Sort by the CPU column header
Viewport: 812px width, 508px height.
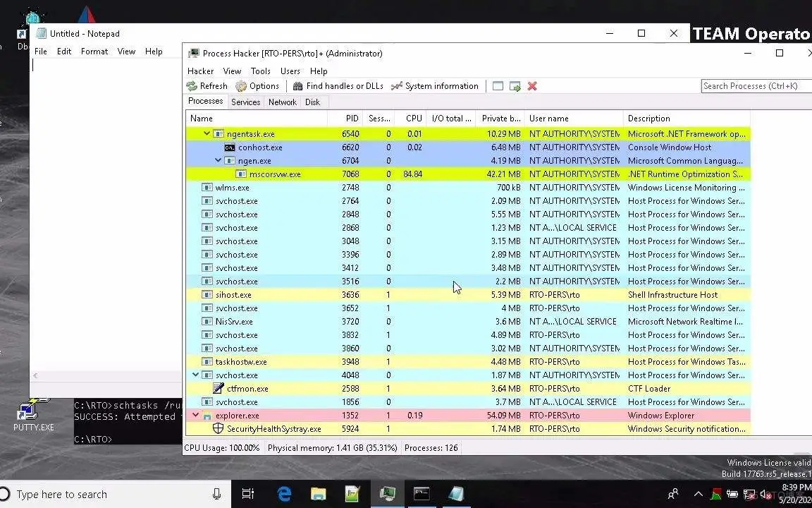click(x=410, y=119)
